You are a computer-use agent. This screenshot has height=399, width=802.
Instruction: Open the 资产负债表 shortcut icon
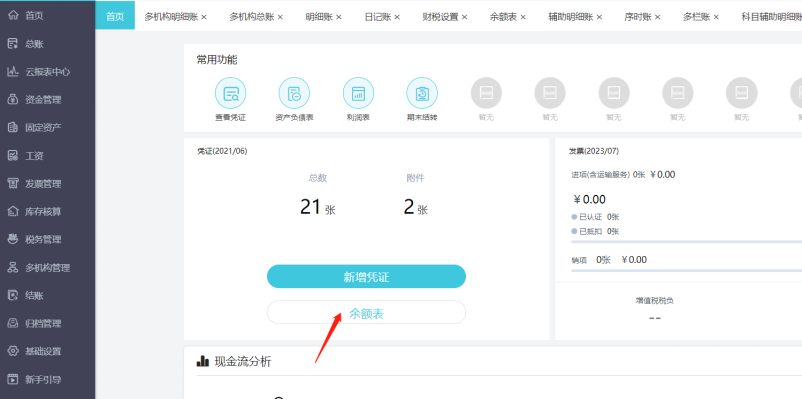(294, 93)
